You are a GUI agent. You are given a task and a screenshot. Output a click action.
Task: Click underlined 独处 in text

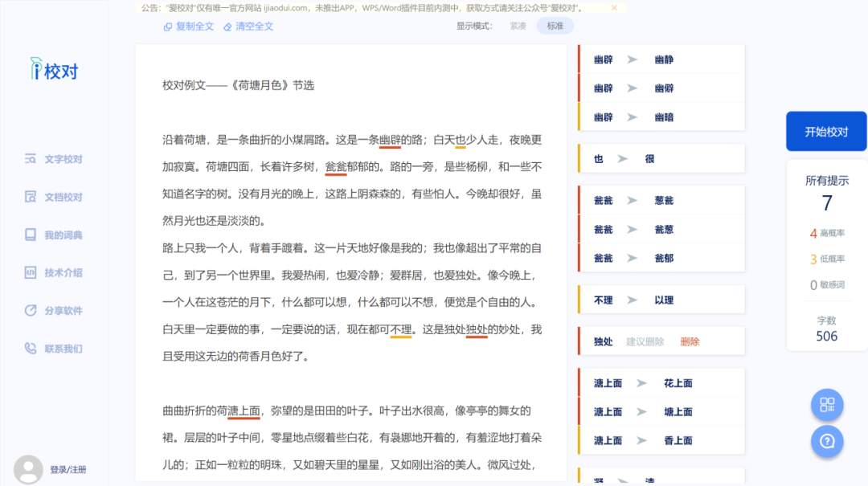coord(477,330)
